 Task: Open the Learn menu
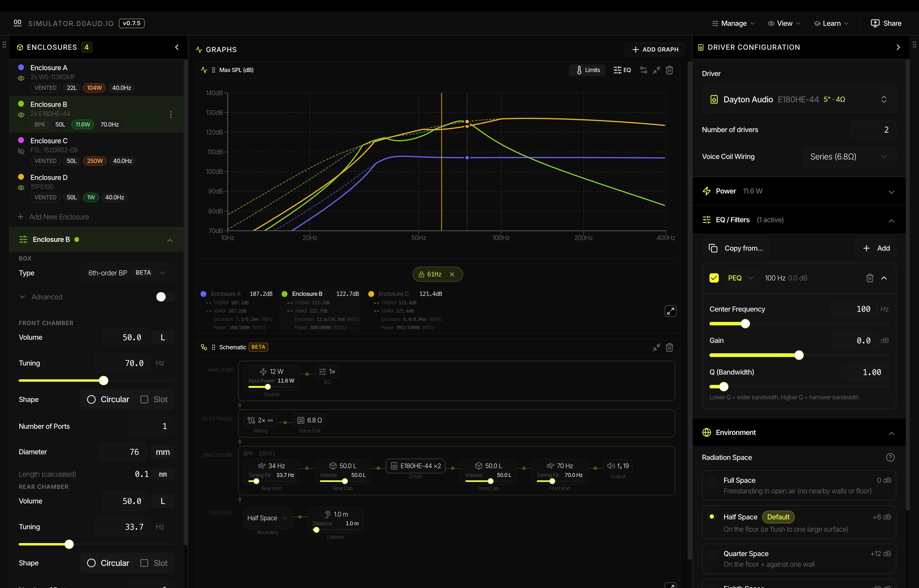[x=831, y=23]
